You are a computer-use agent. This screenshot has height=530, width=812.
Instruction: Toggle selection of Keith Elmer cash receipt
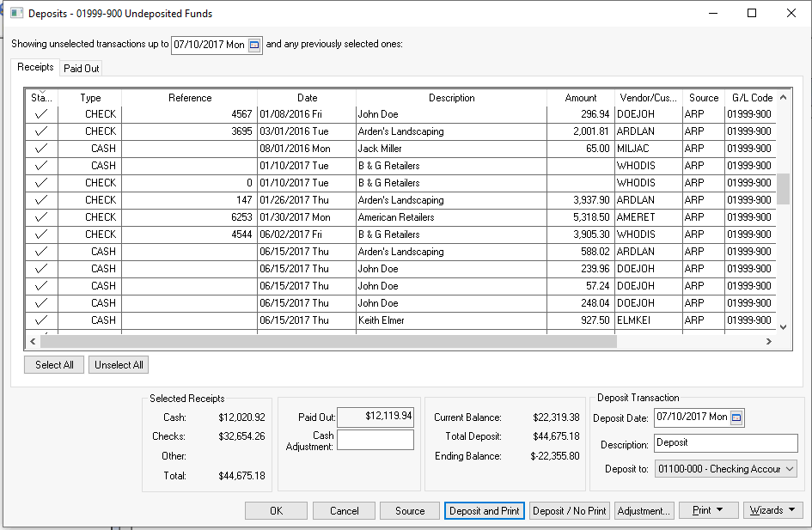[40, 320]
